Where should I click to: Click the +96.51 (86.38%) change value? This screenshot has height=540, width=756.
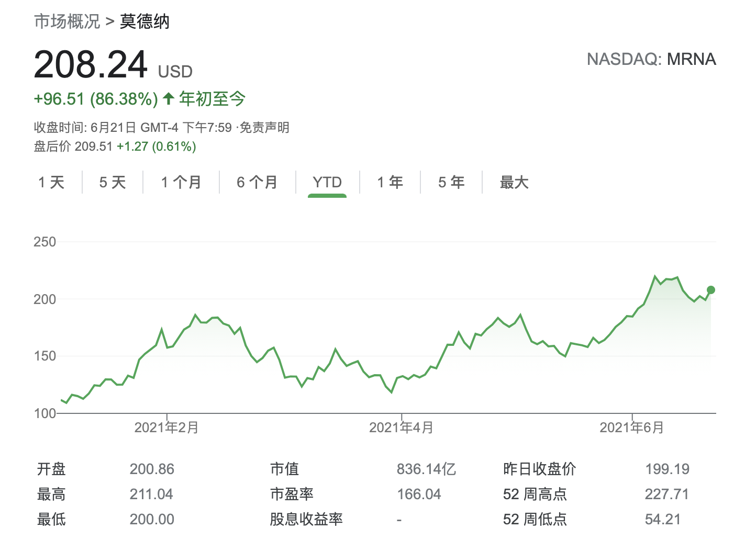(x=96, y=99)
